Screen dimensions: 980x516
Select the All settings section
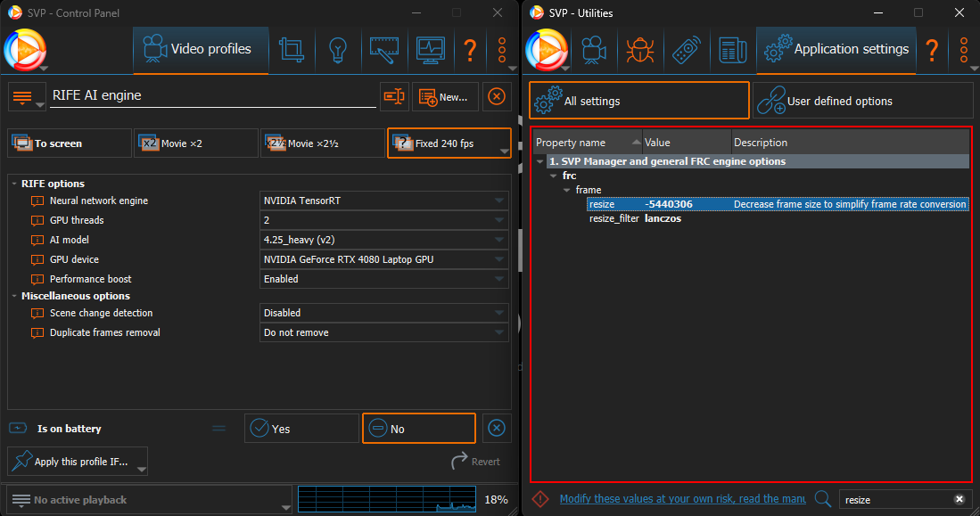(x=638, y=101)
